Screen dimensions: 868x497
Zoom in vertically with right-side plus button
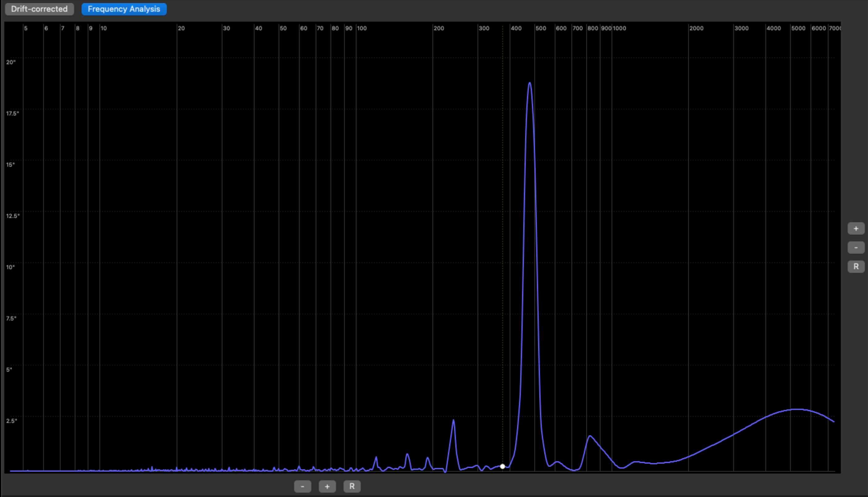[x=856, y=229]
